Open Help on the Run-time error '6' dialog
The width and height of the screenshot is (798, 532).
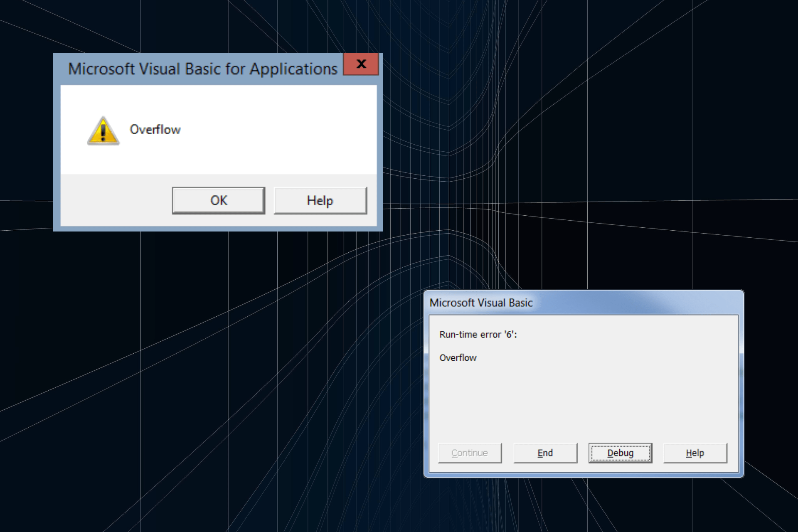(695, 453)
